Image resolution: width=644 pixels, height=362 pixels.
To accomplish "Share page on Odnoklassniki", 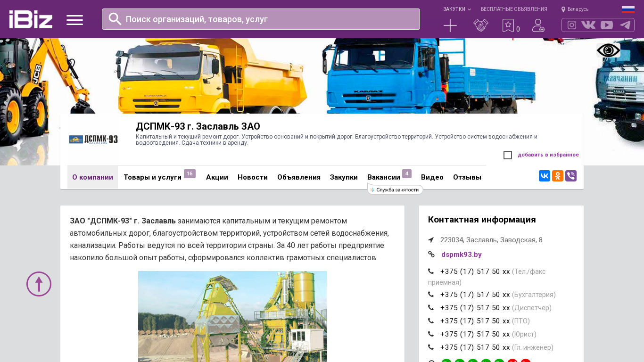I will (558, 176).
